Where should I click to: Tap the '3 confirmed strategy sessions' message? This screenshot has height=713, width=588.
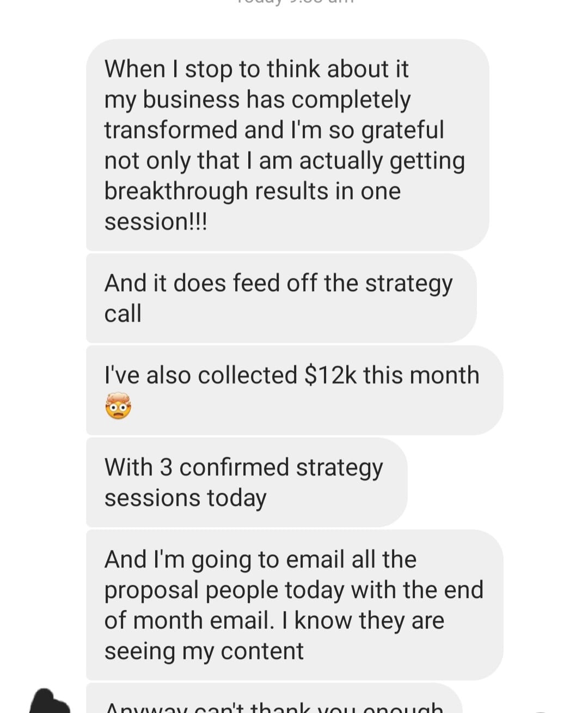[x=247, y=483]
